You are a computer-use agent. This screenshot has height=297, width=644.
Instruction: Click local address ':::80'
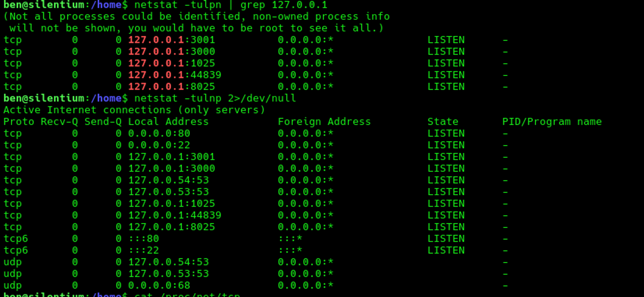coord(144,238)
